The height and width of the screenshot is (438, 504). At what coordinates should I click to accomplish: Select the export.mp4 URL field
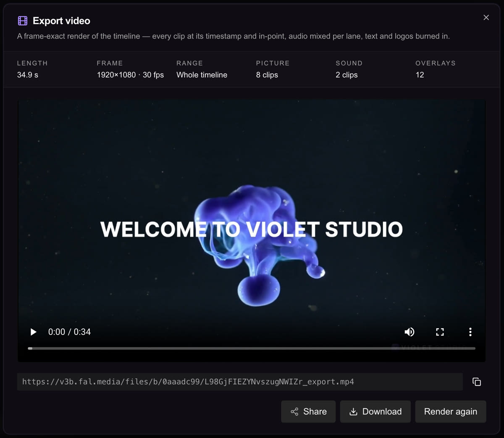click(x=240, y=382)
